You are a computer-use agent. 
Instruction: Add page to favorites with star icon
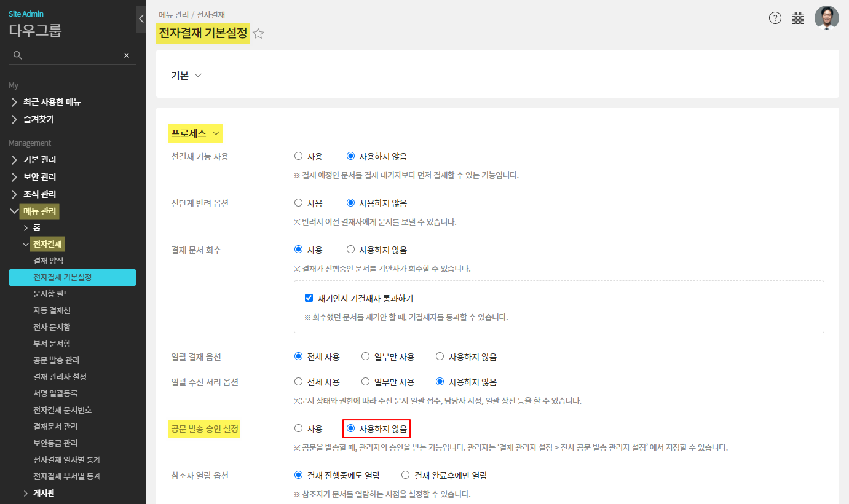[x=258, y=34]
